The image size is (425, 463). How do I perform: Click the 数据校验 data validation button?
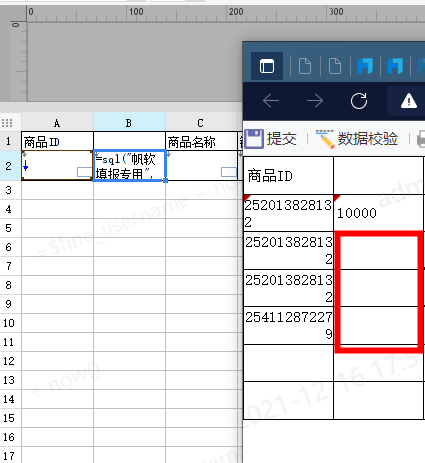(x=357, y=139)
